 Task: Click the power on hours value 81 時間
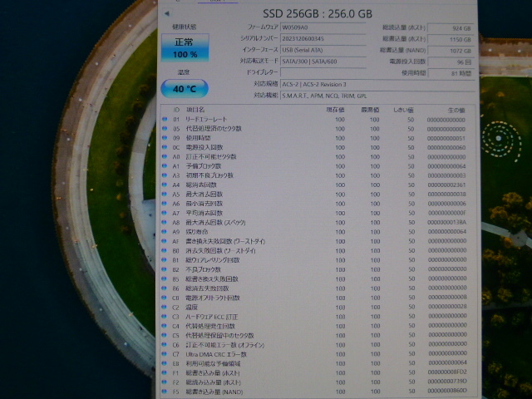pyautogui.click(x=451, y=73)
